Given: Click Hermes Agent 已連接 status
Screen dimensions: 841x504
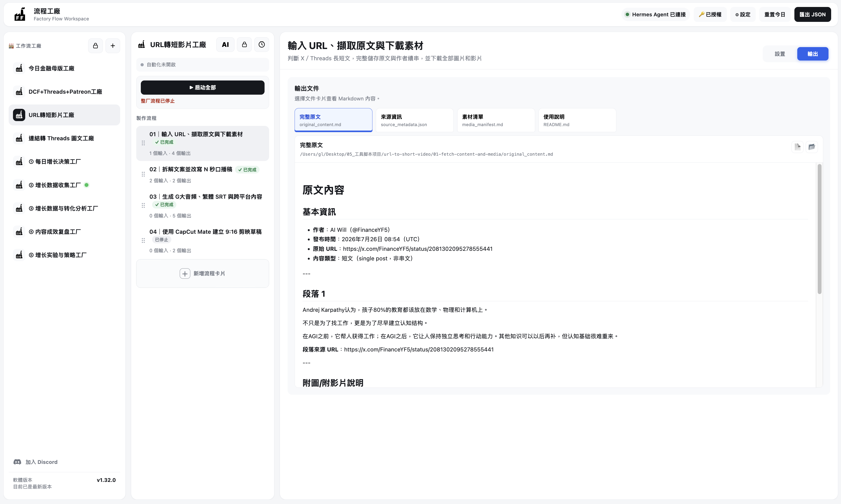Looking at the screenshot, I should click(x=655, y=14).
